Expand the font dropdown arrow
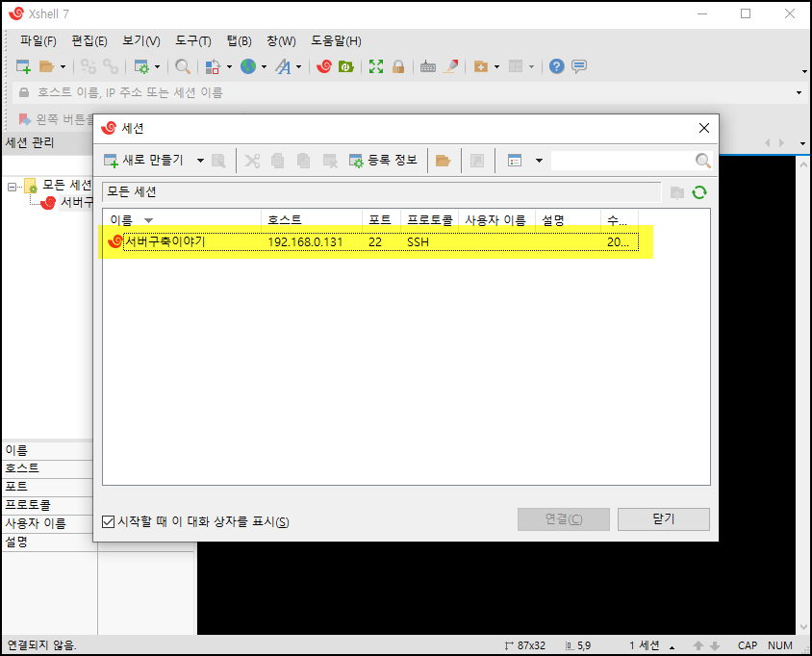 tap(298, 66)
